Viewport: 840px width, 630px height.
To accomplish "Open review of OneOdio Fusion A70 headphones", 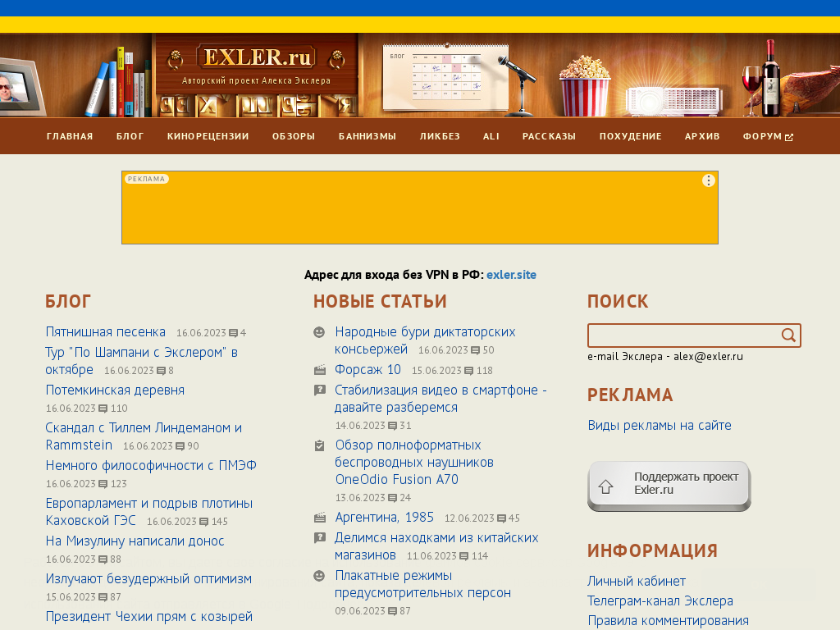I will [414, 463].
